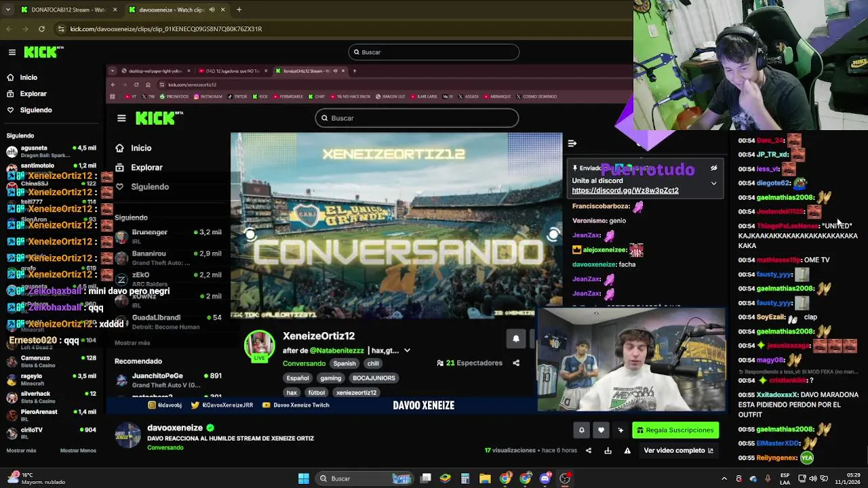Open the ESP LAA language switcher

(x=785, y=479)
